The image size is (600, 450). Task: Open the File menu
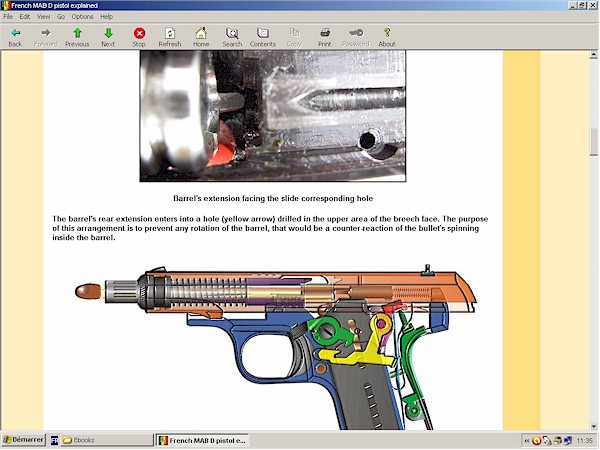(8, 16)
